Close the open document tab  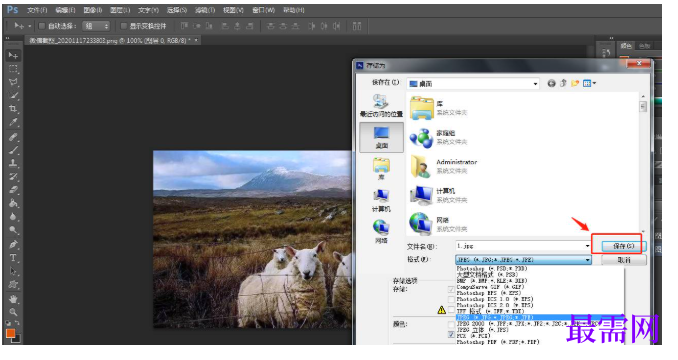[x=196, y=41]
